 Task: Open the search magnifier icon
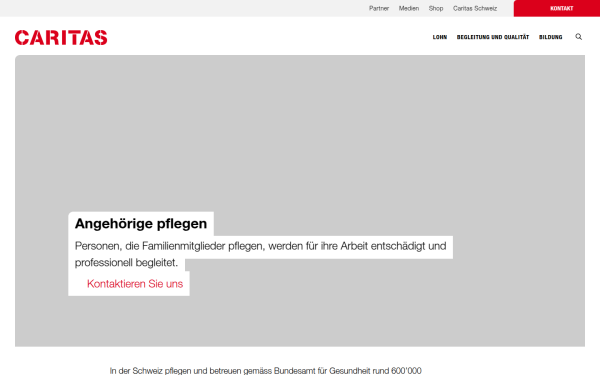click(579, 37)
